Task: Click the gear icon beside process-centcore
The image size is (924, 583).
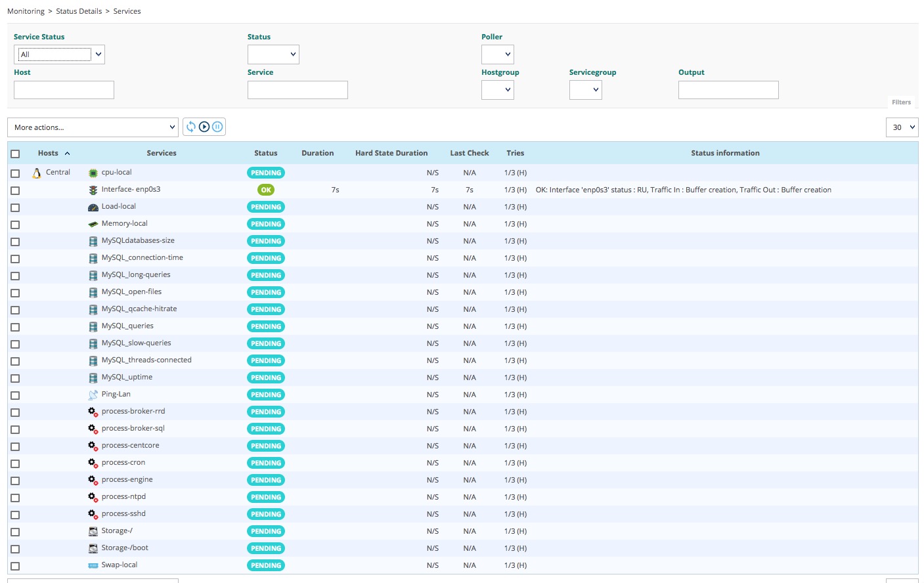Action: 93,446
